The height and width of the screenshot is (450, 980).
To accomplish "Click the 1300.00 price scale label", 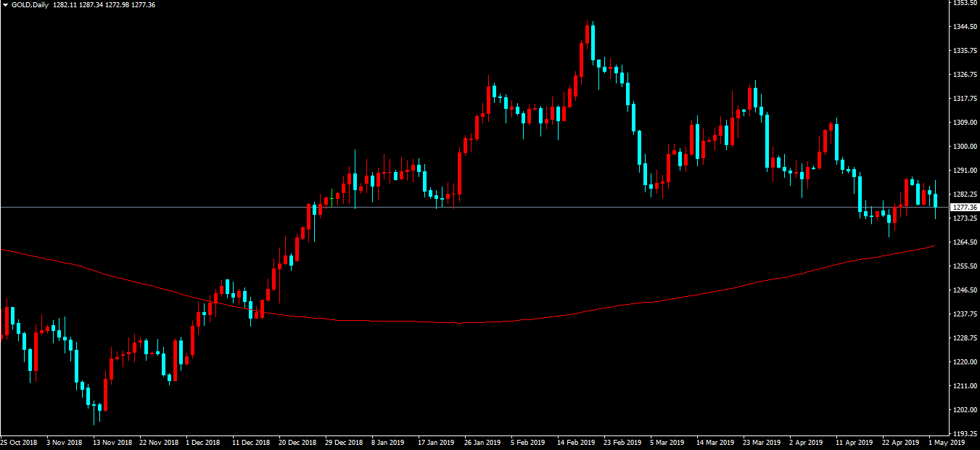I will [964, 147].
